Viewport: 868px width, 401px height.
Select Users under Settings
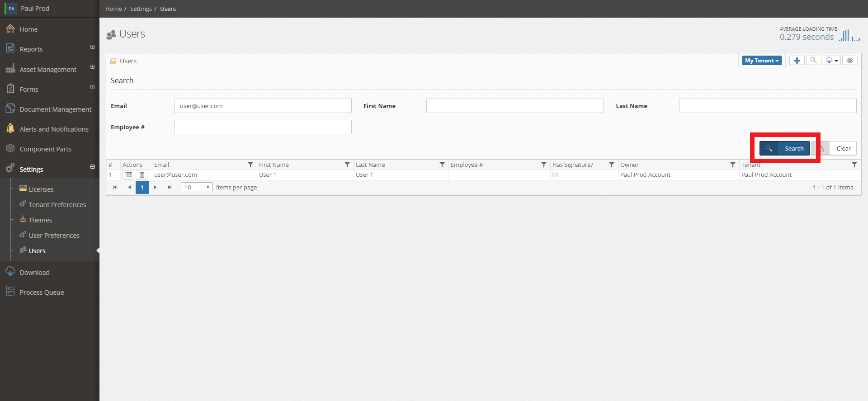(37, 251)
